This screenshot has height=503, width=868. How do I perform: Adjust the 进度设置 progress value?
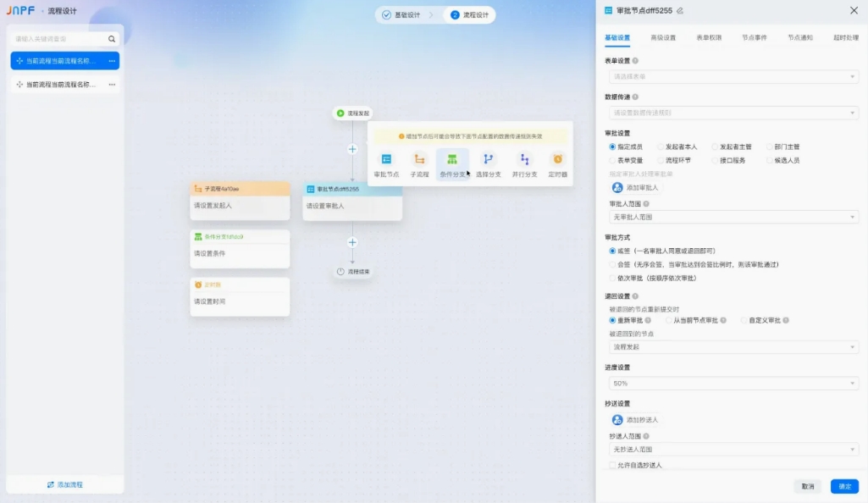click(x=731, y=383)
